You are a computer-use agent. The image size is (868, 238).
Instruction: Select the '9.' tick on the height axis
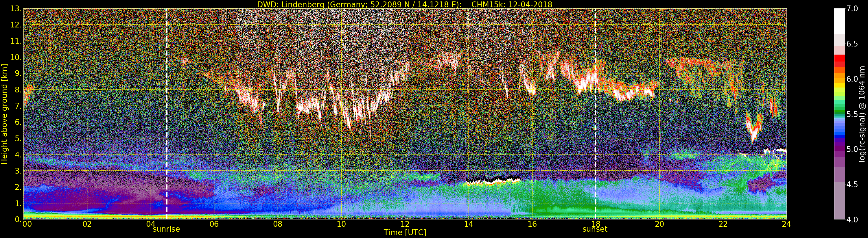pyautogui.click(x=18, y=73)
